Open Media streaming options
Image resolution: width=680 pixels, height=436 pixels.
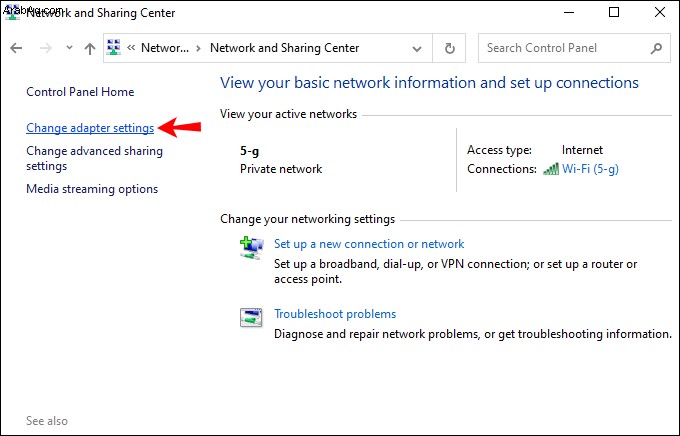(92, 189)
